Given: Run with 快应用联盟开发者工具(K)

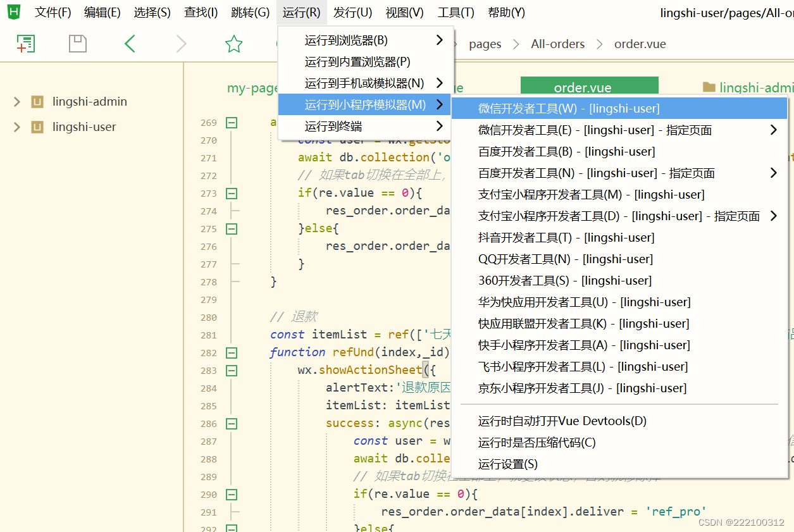Looking at the screenshot, I should pos(619,324).
